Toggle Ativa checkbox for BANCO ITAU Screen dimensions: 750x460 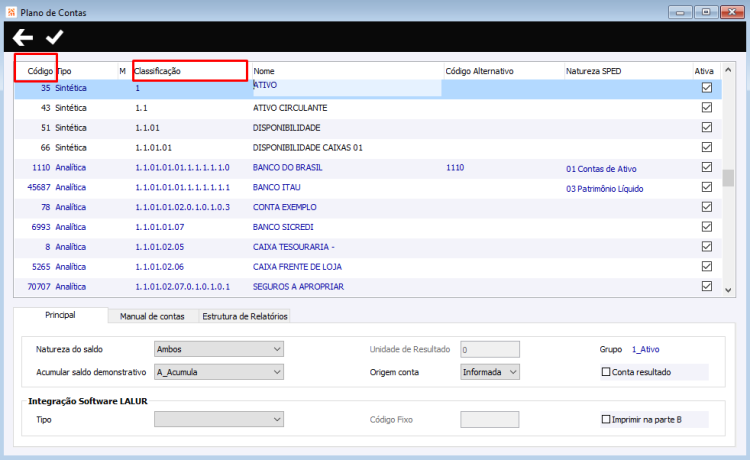click(x=706, y=187)
